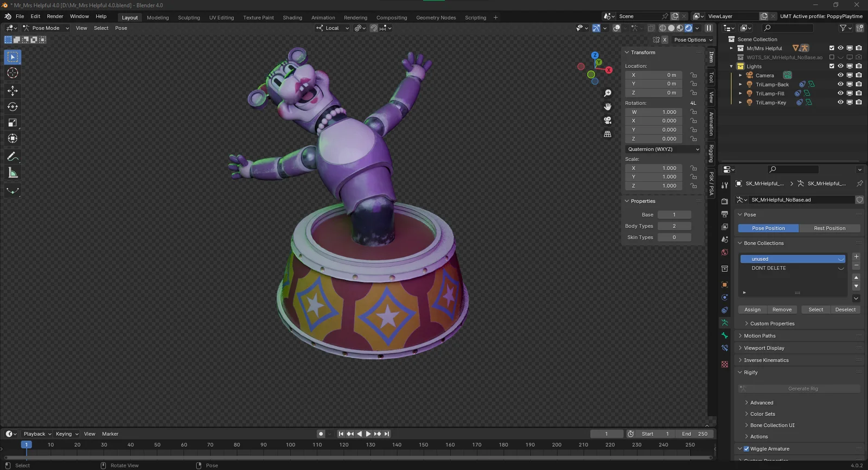
Task: Select the Cursor tool in toolbar
Action: (x=12, y=73)
